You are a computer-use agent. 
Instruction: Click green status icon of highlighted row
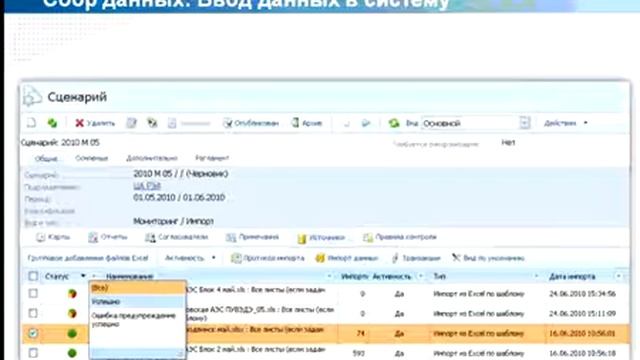tap(72, 333)
